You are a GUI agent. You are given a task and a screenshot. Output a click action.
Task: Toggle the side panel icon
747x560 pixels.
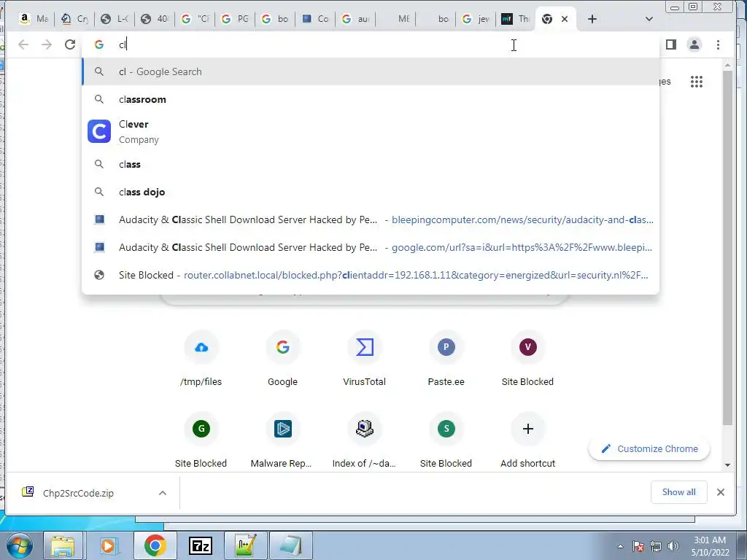pyautogui.click(x=671, y=44)
